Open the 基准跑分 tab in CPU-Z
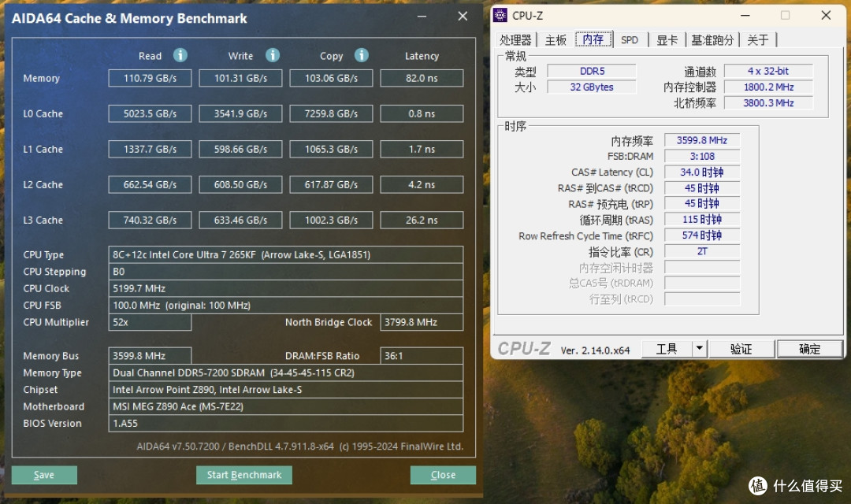 tap(712, 39)
